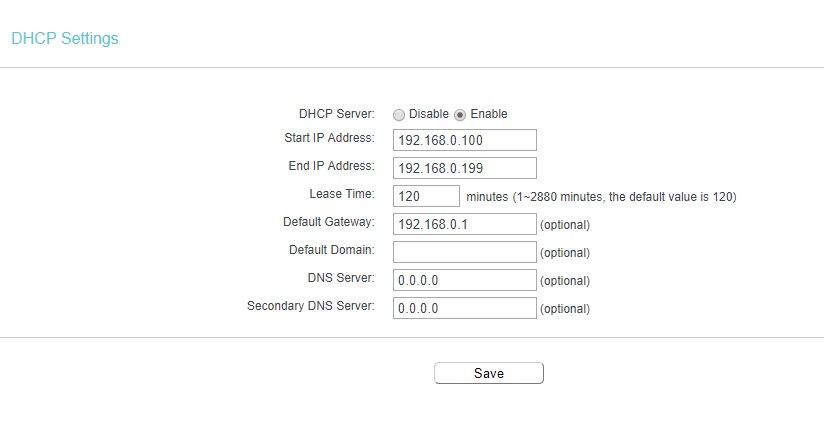This screenshot has width=824, height=444.
Task: Click the 'End IP Address:' label
Action: point(332,166)
